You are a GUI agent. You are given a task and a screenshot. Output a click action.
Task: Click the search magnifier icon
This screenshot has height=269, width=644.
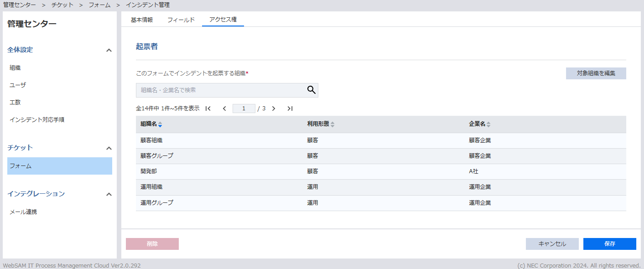[x=311, y=90]
